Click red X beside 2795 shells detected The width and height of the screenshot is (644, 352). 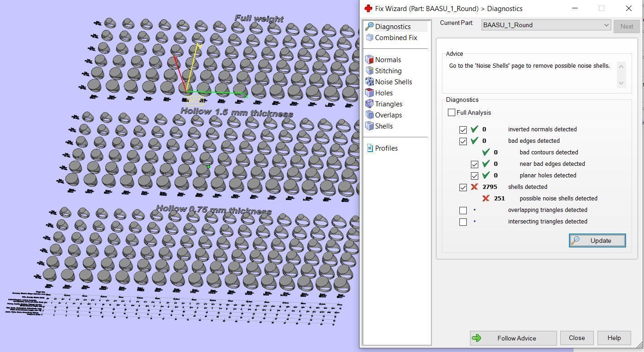(x=475, y=187)
